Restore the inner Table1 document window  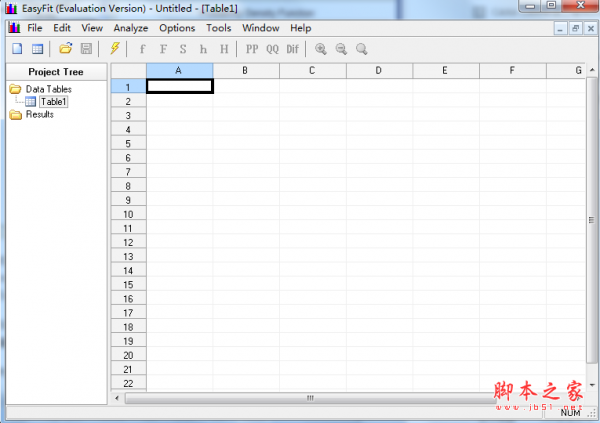point(576,28)
